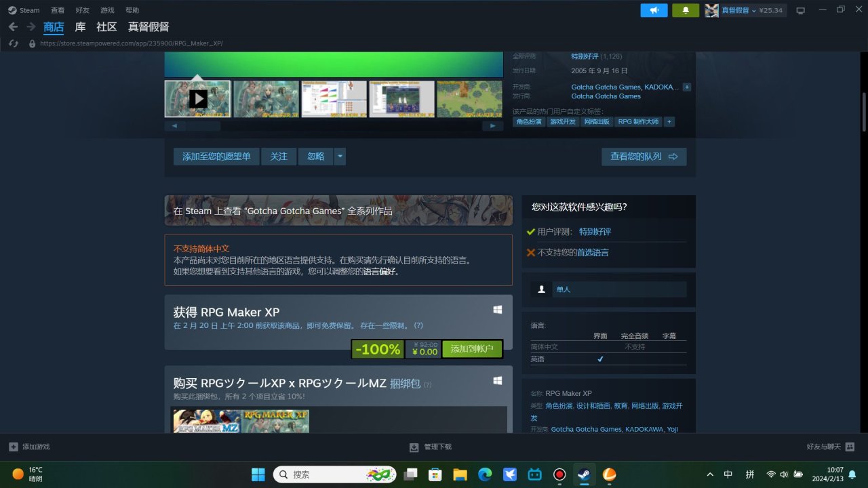Viewport: 868px width, 488px height.
Task: Open 管理下载 downloads manager
Action: point(431,447)
